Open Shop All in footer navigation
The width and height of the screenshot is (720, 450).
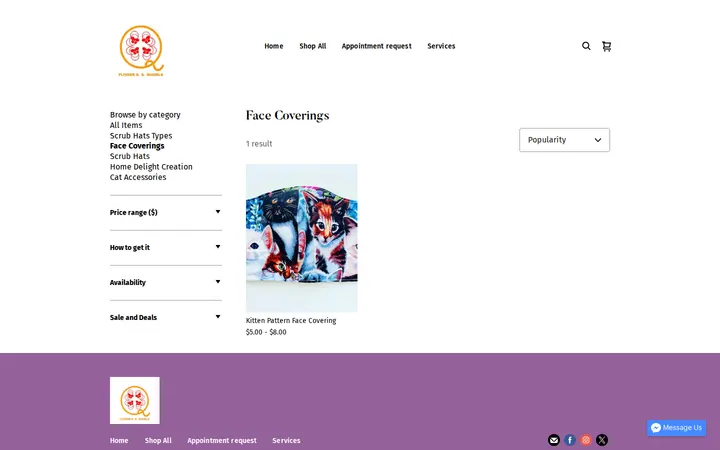158,440
